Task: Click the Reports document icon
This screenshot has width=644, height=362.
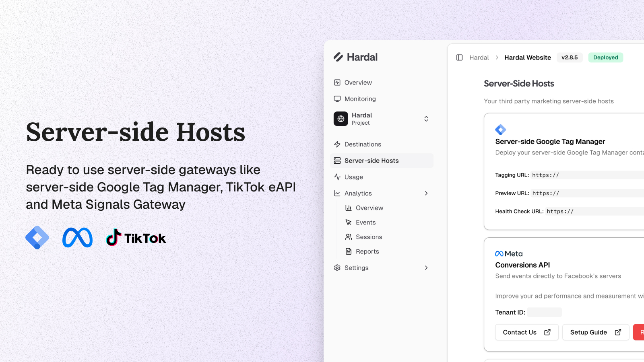Action: click(x=349, y=251)
